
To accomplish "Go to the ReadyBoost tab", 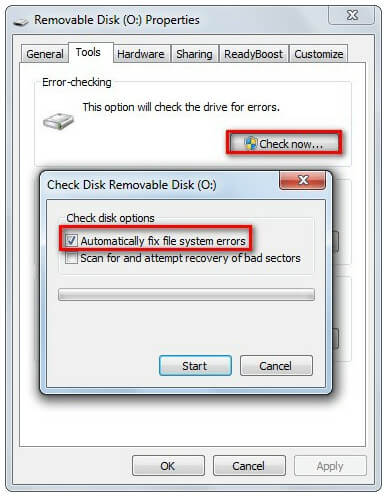I will click(253, 54).
